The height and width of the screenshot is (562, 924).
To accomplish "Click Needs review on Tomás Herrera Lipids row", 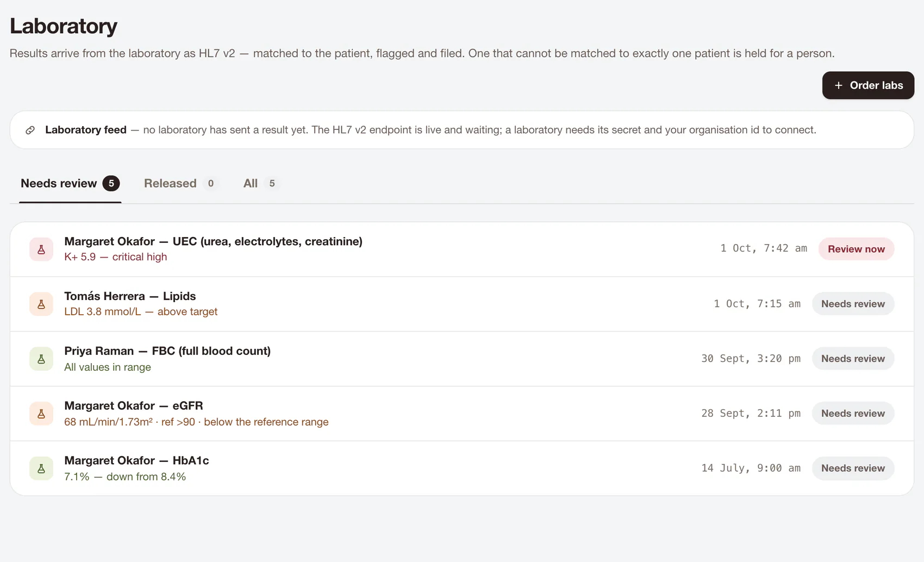I will click(x=853, y=304).
